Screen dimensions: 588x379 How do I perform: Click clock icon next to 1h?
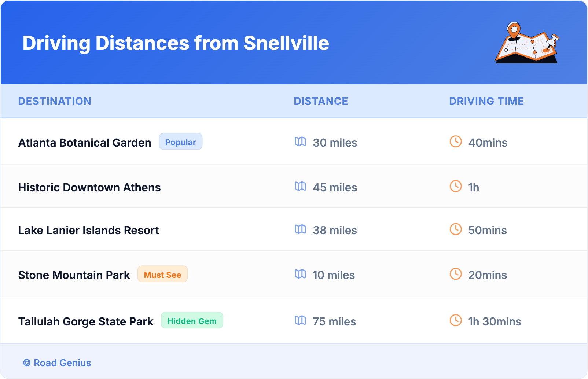(456, 186)
